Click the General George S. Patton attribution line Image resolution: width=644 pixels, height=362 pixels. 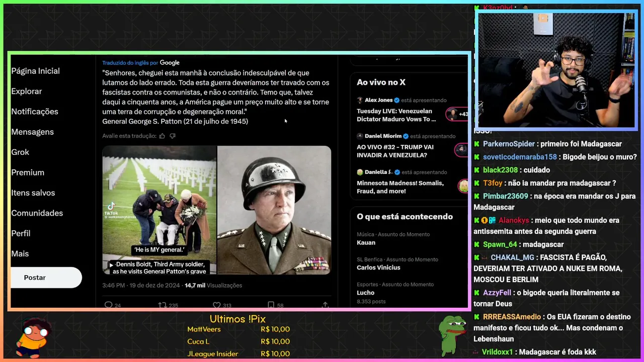tap(175, 121)
